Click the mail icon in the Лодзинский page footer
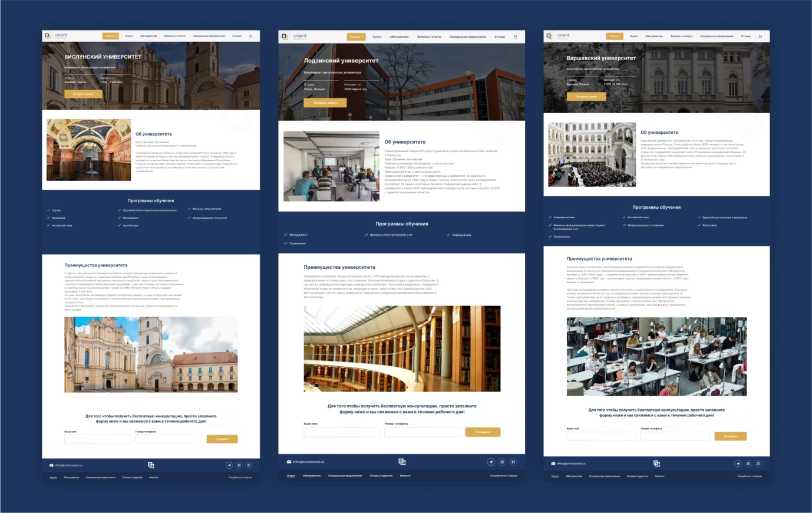The width and height of the screenshot is (812, 513). pos(289,462)
